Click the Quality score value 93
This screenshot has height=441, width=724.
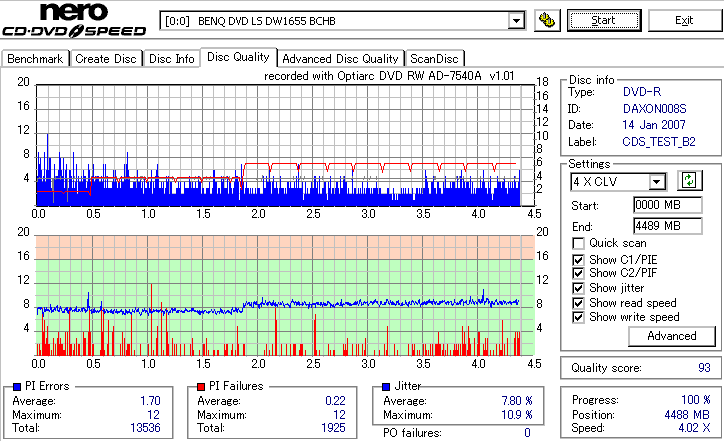coord(704,368)
